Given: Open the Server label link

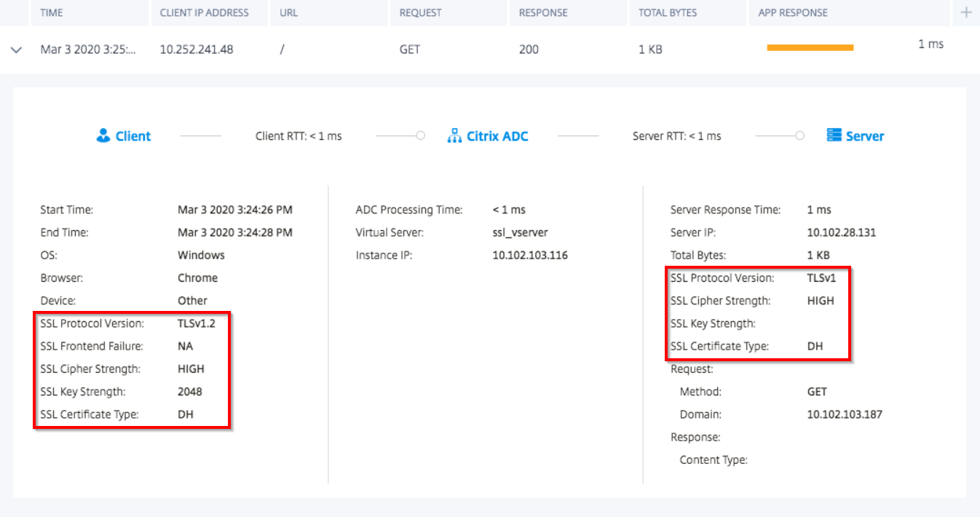Looking at the screenshot, I should [865, 136].
